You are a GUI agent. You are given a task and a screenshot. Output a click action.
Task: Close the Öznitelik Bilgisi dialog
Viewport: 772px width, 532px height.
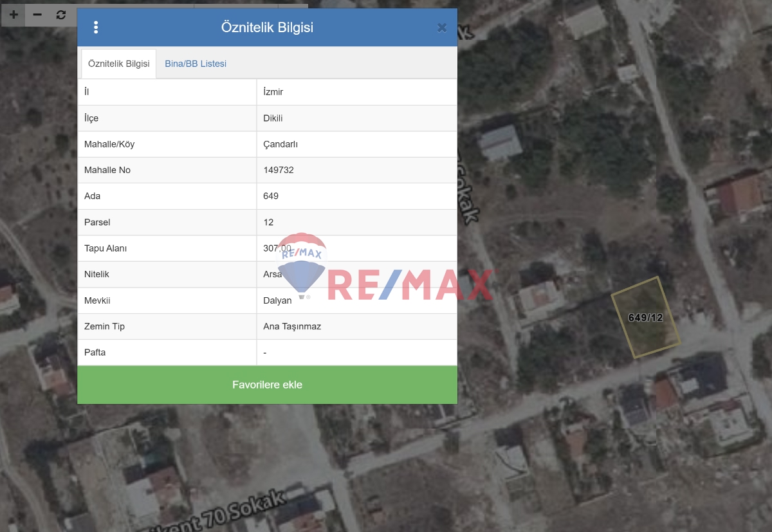[441, 27]
